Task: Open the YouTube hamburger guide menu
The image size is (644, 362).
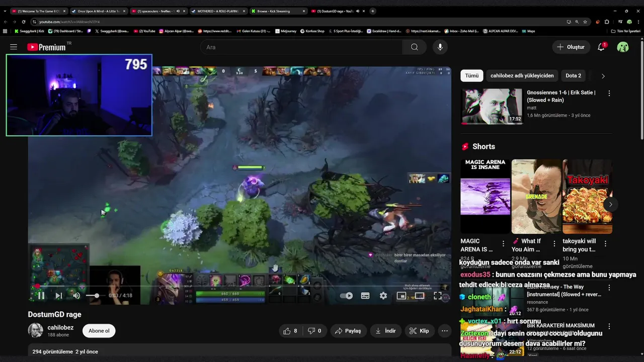Action: (14, 47)
